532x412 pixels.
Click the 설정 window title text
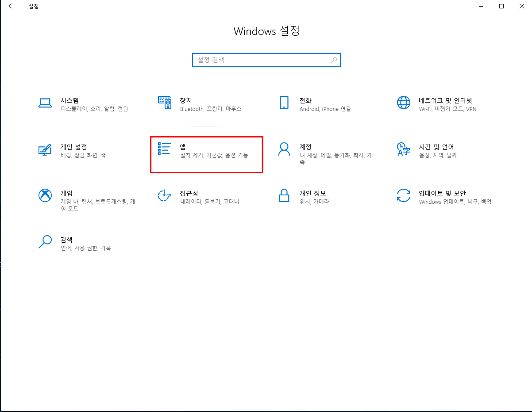[34, 7]
